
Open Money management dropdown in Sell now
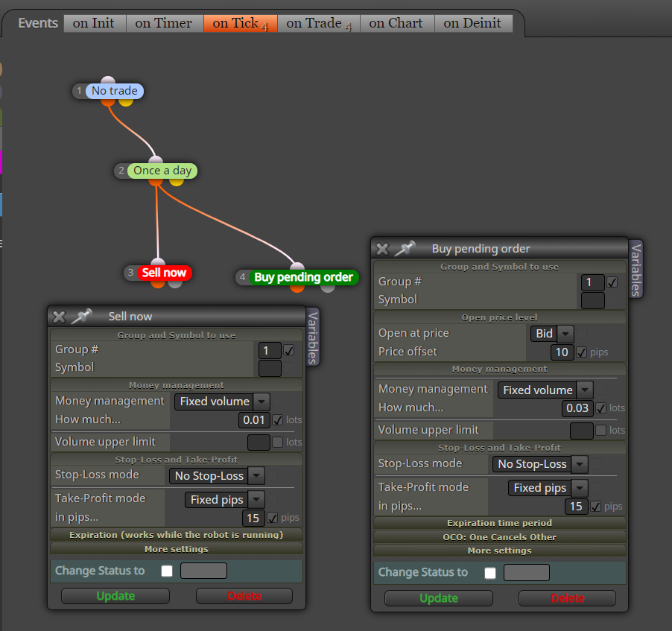[222, 402]
